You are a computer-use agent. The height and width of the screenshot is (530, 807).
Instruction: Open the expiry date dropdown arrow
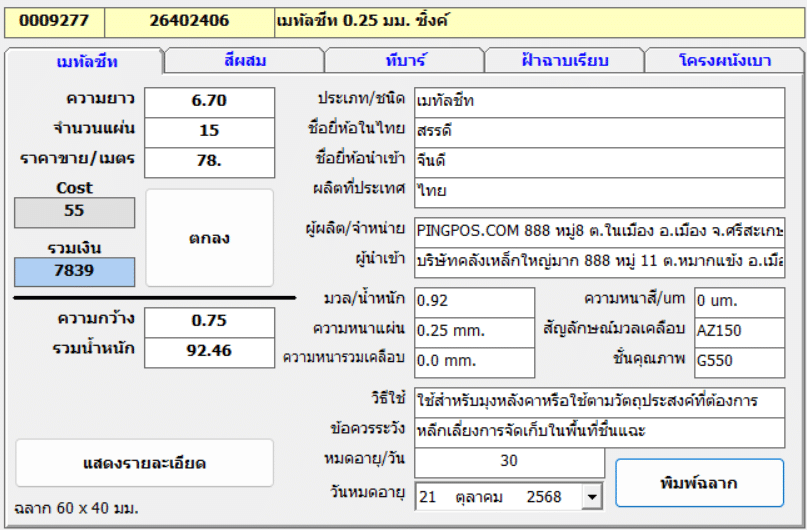[x=592, y=496]
